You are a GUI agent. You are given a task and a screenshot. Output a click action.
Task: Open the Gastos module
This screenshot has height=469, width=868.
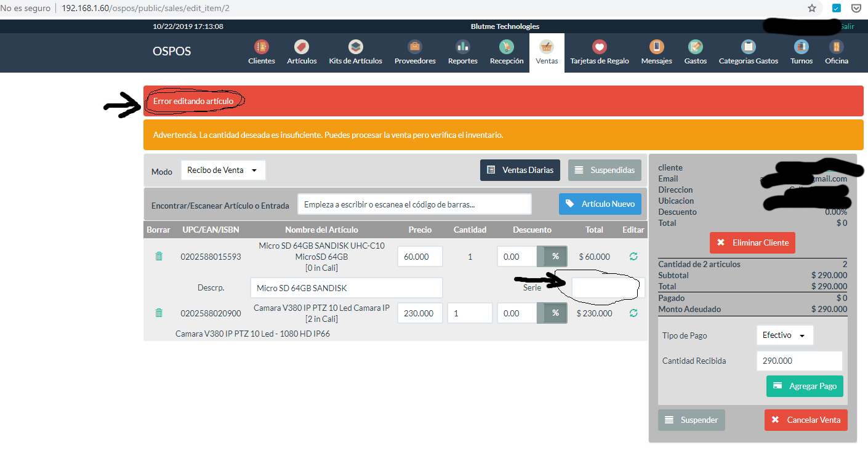[x=694, y=52]
